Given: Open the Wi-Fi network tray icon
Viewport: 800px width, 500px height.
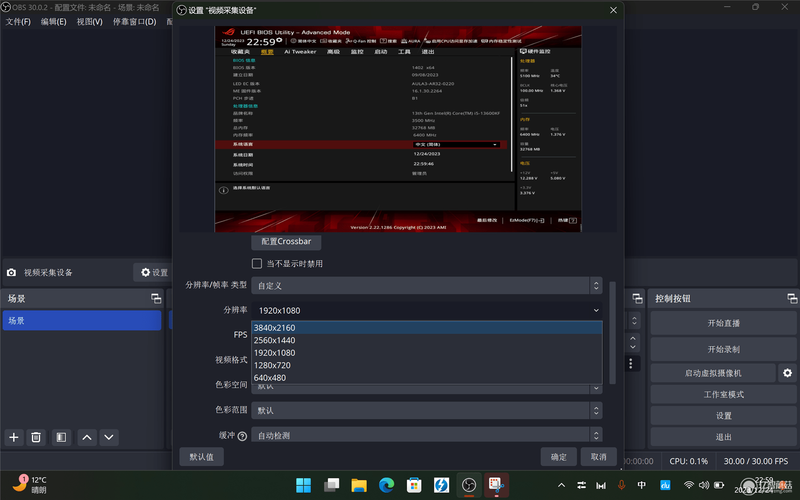Looking at the screenshot, I should tap(689, 485).
